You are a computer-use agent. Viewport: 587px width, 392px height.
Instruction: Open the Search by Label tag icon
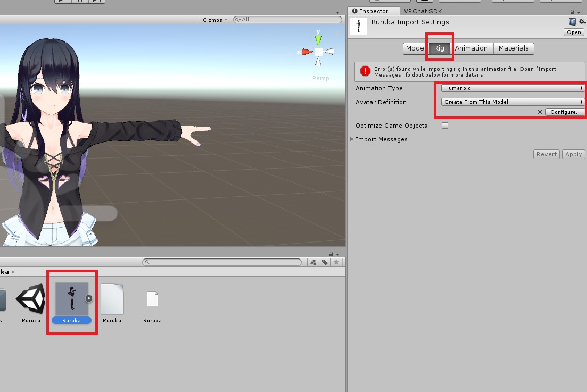click(x=325, y=262)
